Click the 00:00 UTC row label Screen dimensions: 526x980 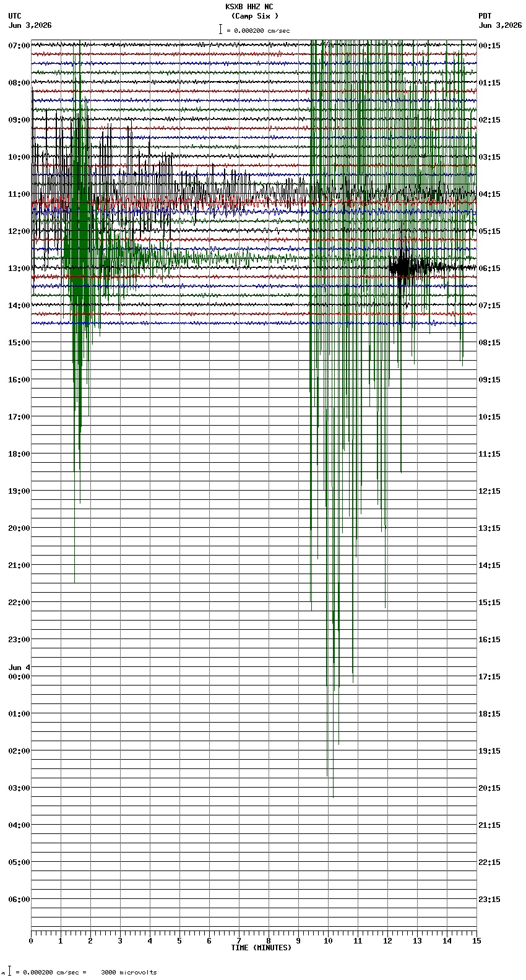pos(19,676)
